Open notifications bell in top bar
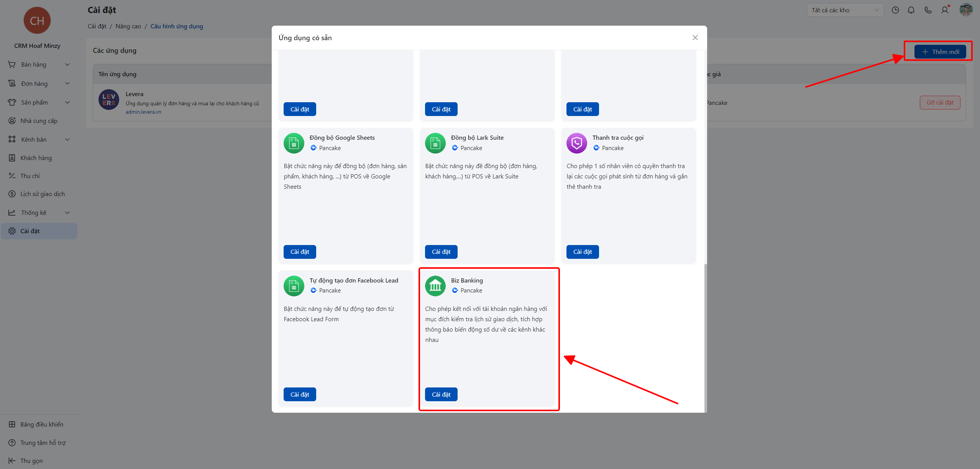This screenshot has height=469, width=980. 911,10
